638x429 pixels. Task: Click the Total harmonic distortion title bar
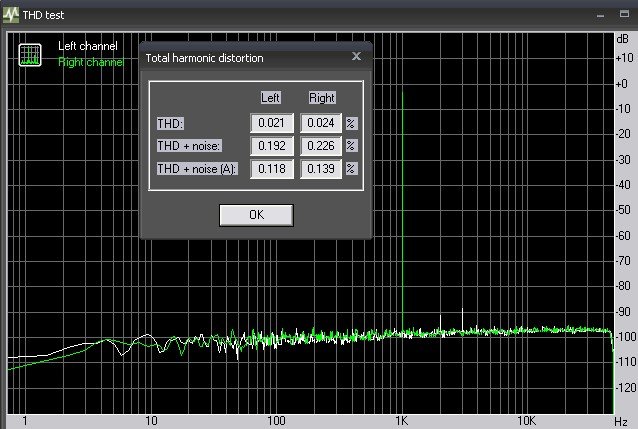coord(240,58)
